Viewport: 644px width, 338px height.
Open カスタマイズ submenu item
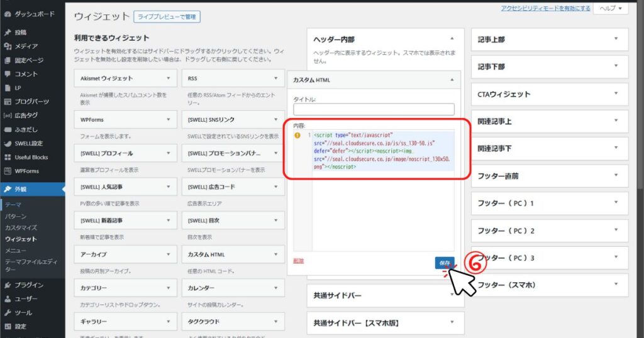tap(21, 227)
